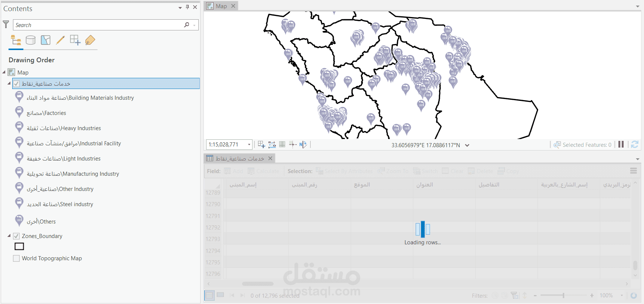
Task: Click the Heavy Industries pin symbol
Action: [x=19, y=128]
